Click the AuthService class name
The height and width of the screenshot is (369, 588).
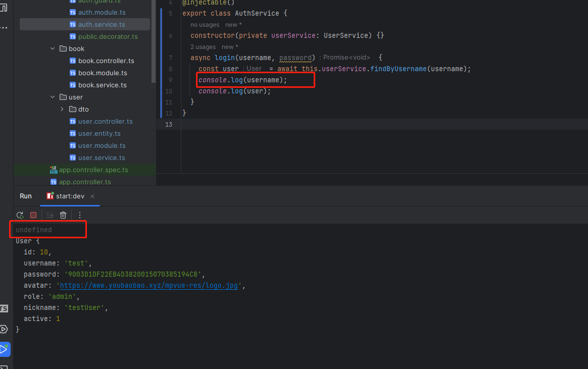tap(257, 14)
